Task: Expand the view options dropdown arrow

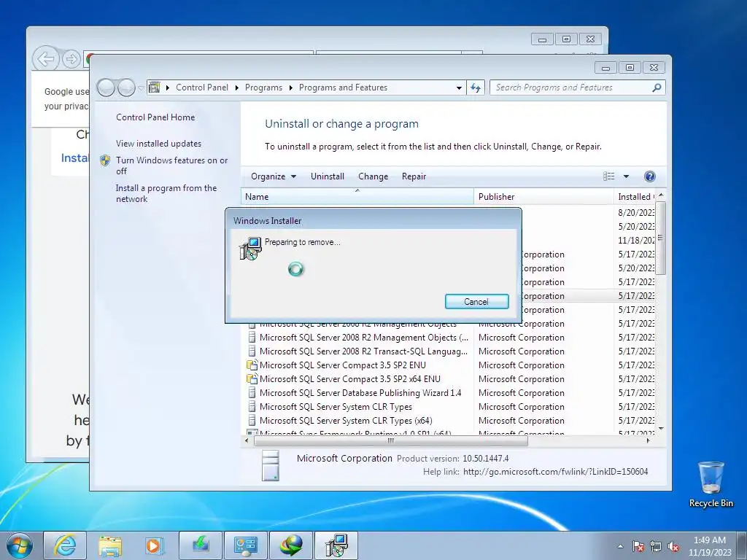Action: (626, 176)
